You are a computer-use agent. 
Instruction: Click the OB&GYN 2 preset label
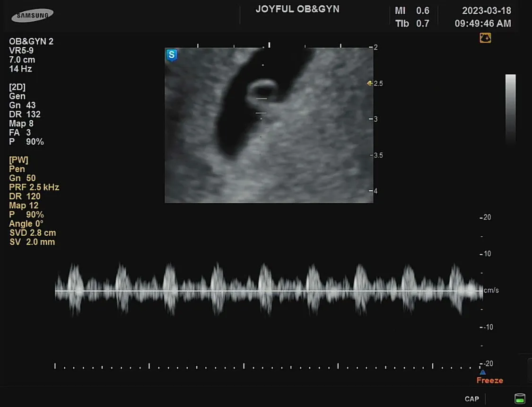coord(31,42)
